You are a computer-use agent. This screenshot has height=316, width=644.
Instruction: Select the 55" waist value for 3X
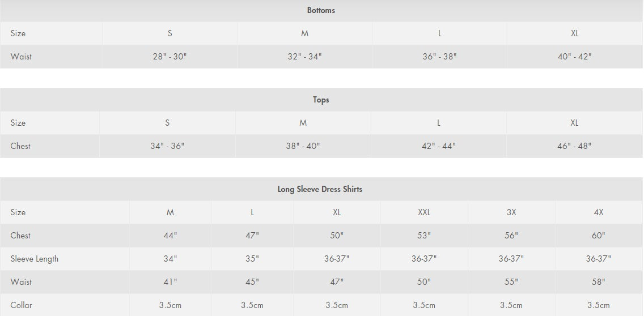(511, 282)
